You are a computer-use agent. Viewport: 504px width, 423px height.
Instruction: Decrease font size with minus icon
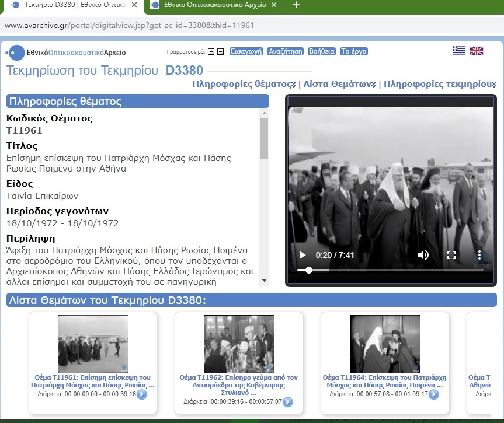(x=221, y=52)
